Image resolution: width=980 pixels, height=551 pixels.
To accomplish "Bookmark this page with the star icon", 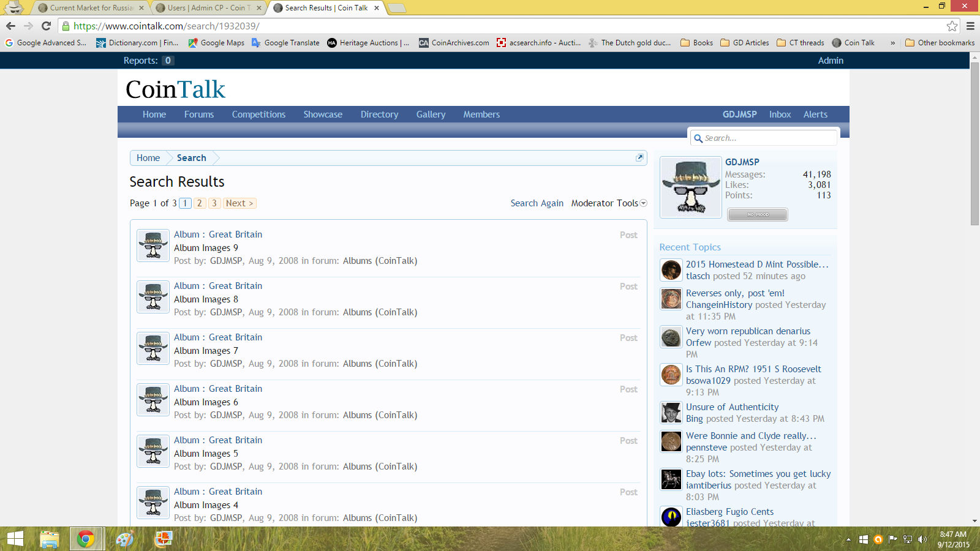I will (952, 26).
